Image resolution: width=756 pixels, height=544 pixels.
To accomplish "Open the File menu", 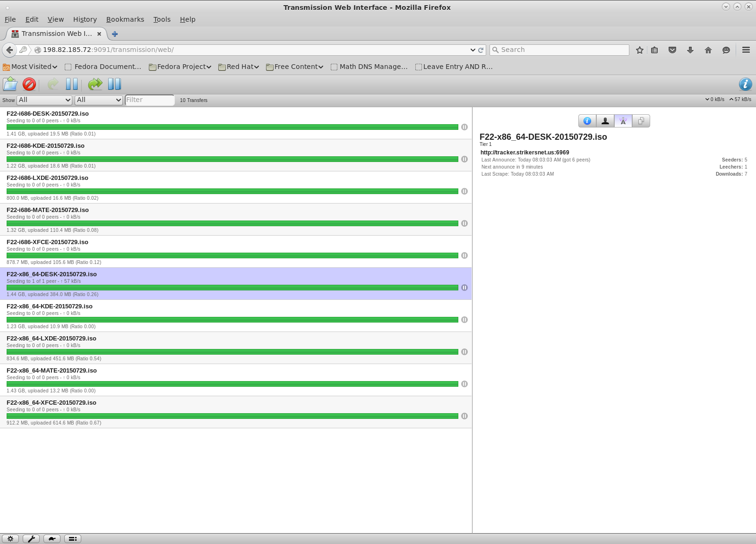I will point(10,19).
